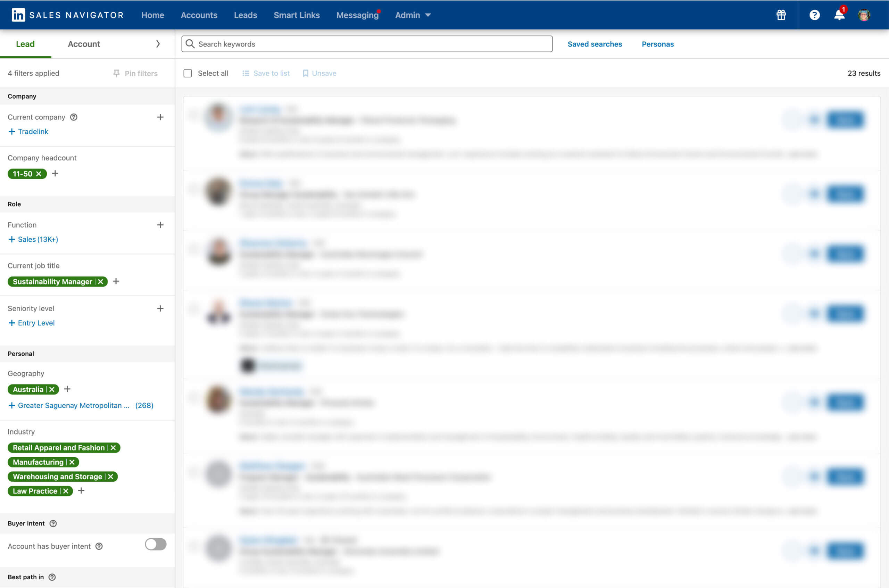This screenshot has width=889, height=588.
Task: Open the Buyer intent help icon
Action: point(53,523)
